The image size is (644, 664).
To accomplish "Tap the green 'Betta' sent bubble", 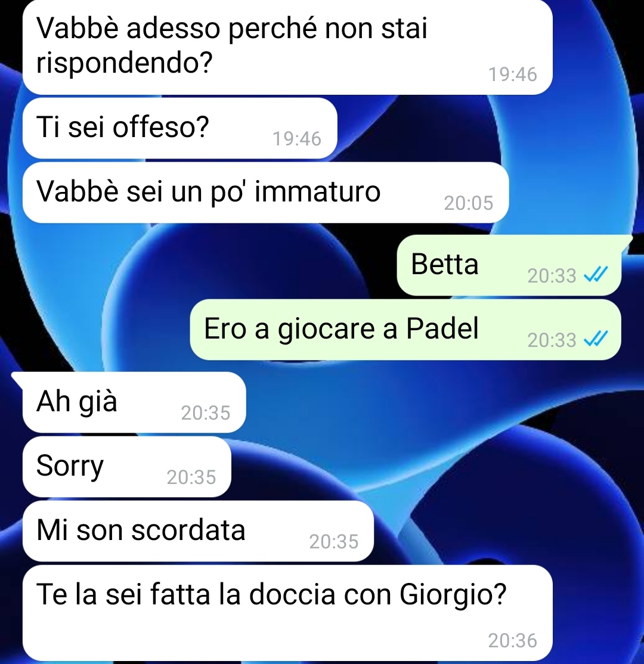I will (509, 265).
